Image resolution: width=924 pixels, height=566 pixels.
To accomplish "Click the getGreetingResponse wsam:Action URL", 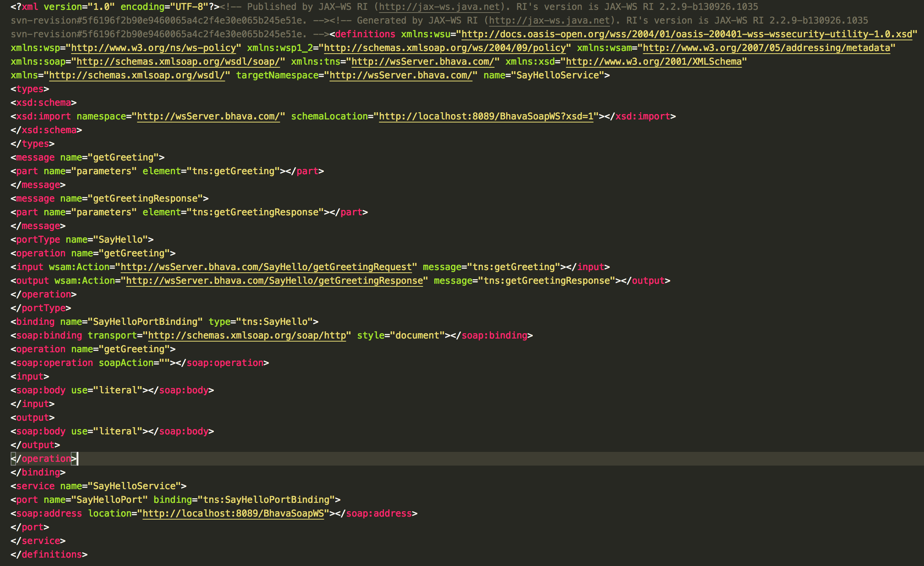I will [274, 281].
